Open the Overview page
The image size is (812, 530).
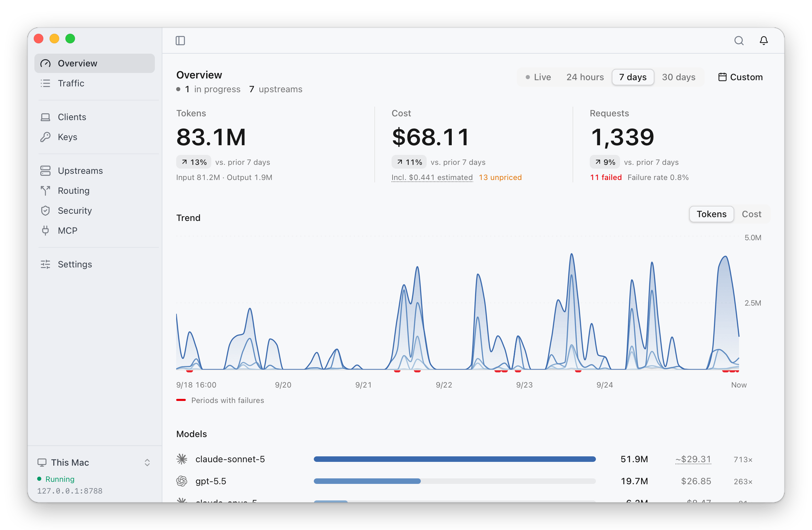click(95, 63)
